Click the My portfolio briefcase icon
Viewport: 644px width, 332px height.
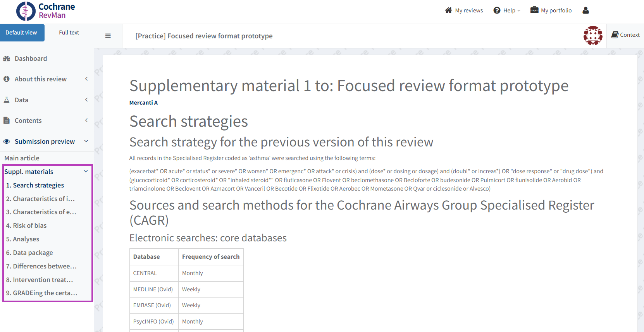click(534, 10)
